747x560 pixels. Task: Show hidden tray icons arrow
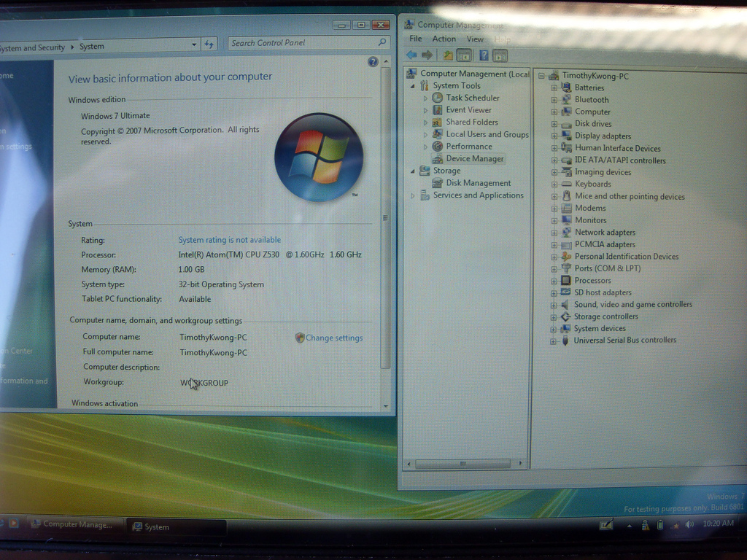(x=630, y=525)
